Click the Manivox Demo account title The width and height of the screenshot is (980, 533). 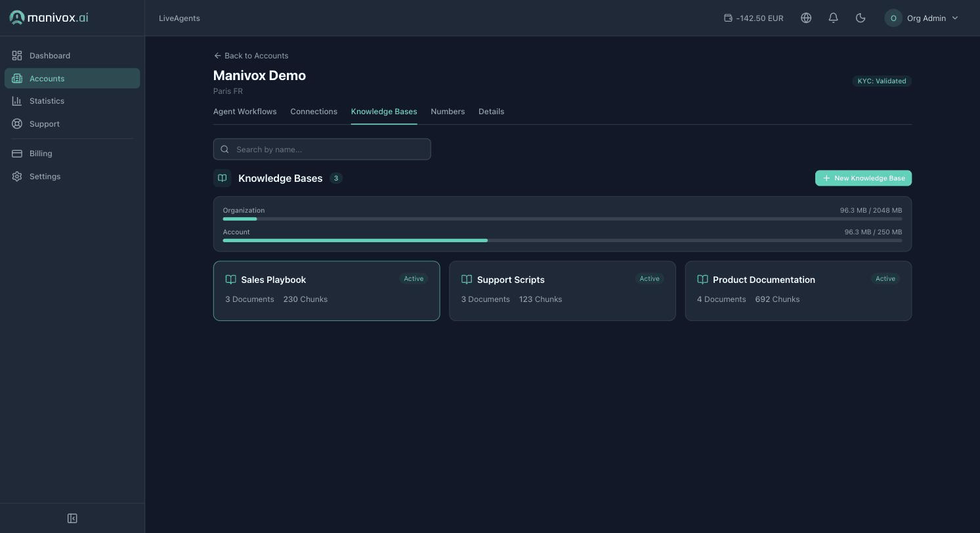[259, 75]
